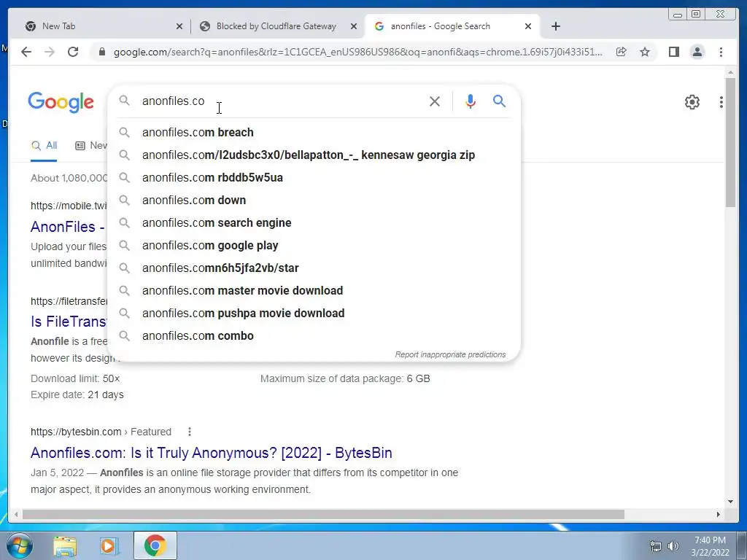Click the scroll right arrow

coord(719,515)
